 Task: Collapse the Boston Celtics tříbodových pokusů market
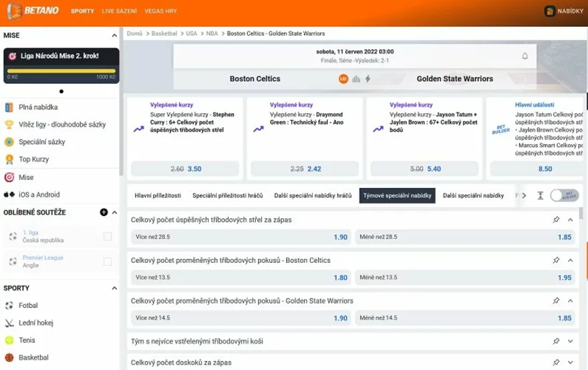click(x=571, y=260)
